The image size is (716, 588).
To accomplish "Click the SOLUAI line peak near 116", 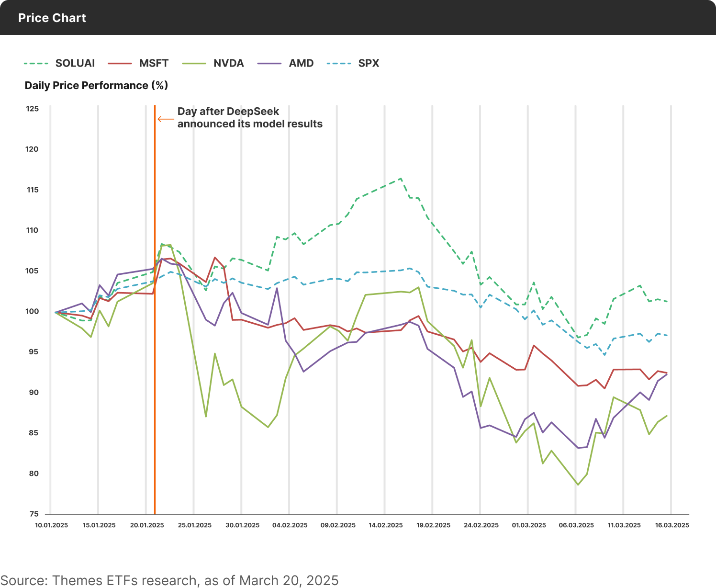I will pos(401,179).
